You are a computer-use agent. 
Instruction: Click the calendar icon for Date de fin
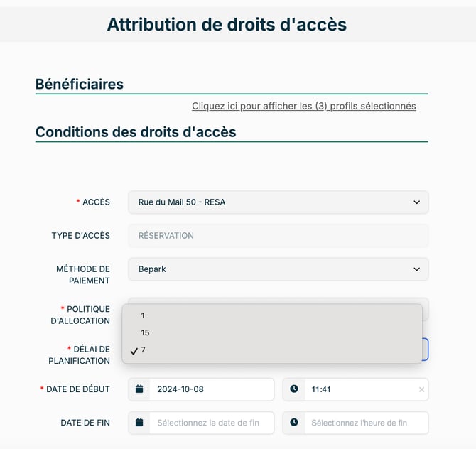coord(140,423)
